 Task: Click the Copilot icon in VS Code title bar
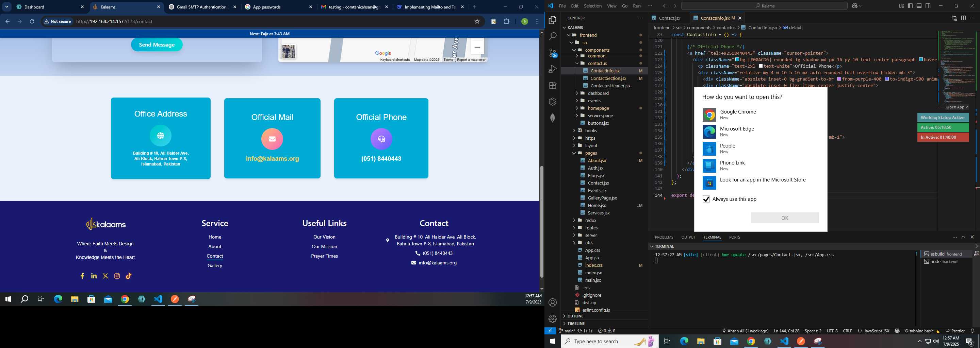(855, 6)
